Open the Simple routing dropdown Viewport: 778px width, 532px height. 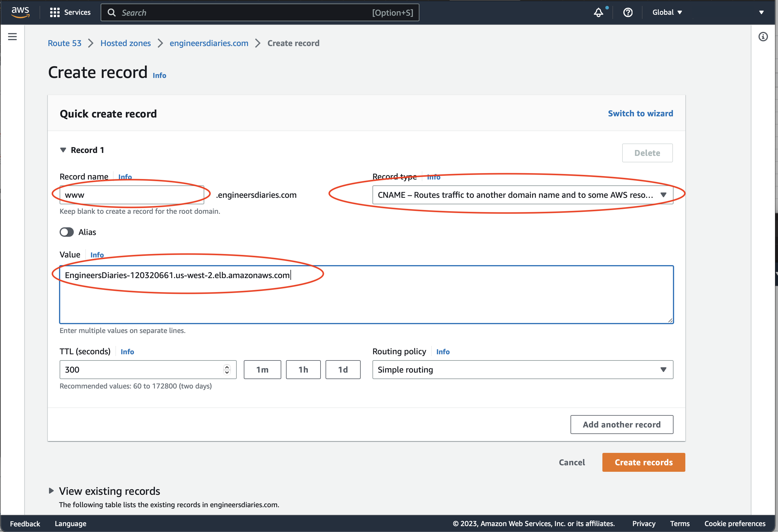pos(523,370)
